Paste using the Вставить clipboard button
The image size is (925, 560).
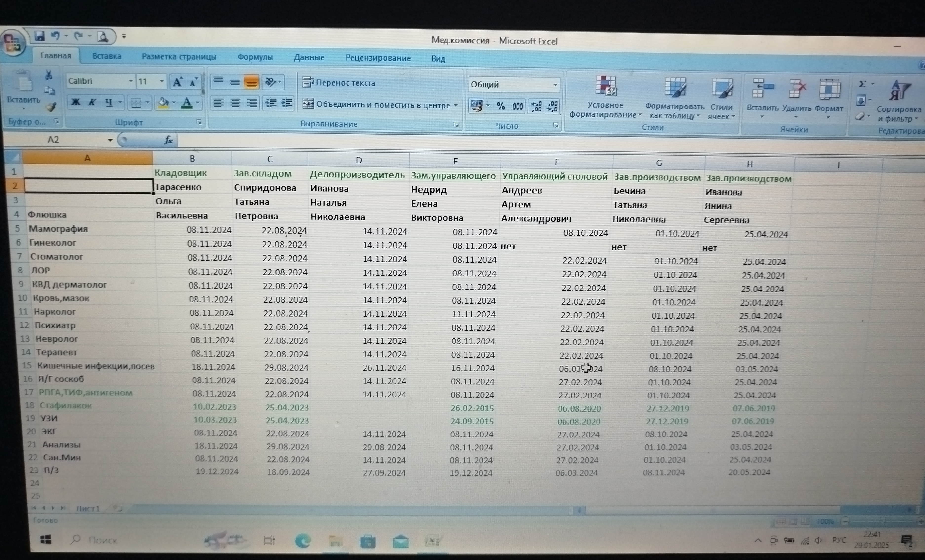[23, 90]
